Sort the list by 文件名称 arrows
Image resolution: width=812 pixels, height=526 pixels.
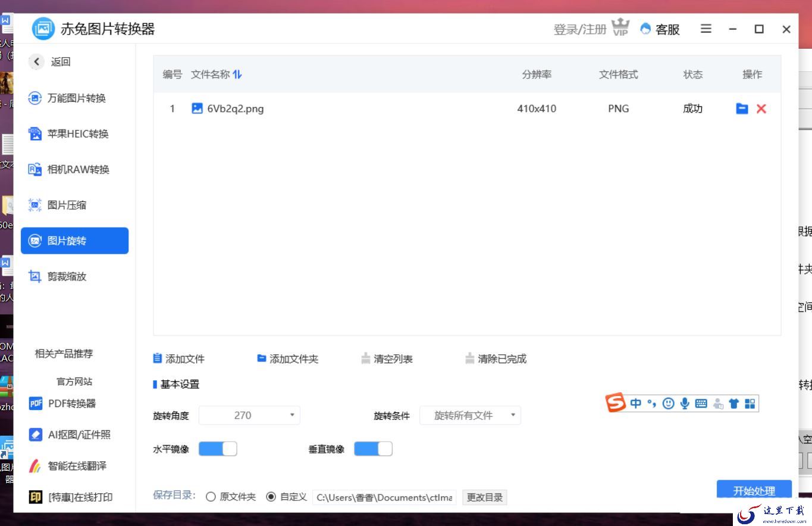pyautogui.click(x=237, y=74)
